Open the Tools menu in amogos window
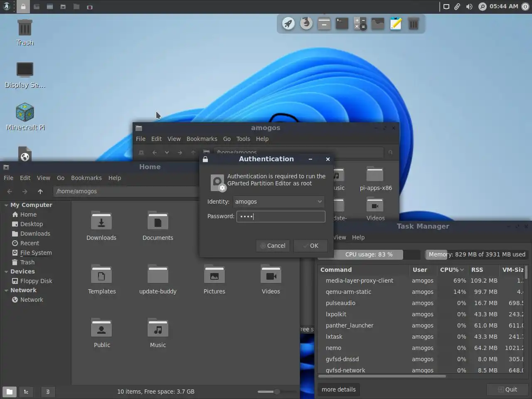The image size is (532, 399). (243, 139)
